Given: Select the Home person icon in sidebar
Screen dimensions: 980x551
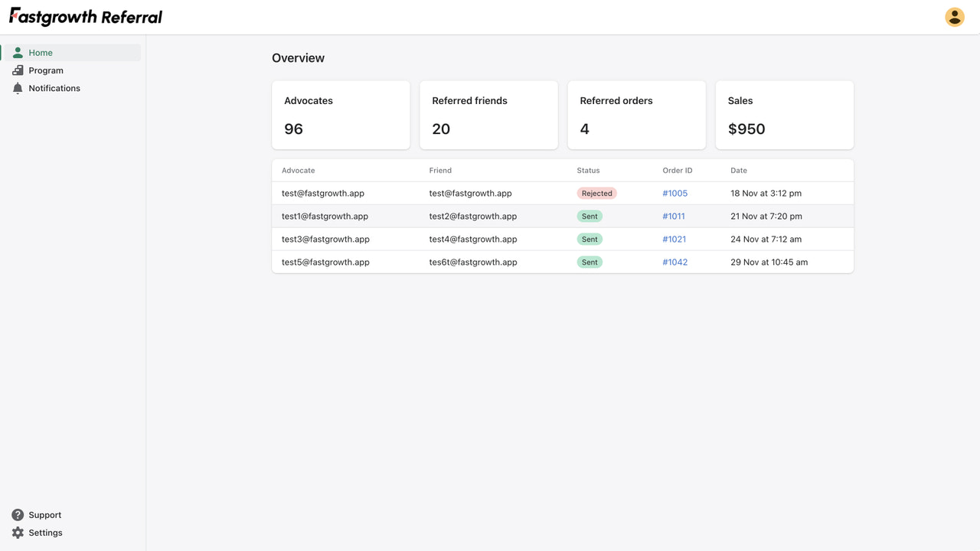Looking at the screenshot, I should (17, 52).
